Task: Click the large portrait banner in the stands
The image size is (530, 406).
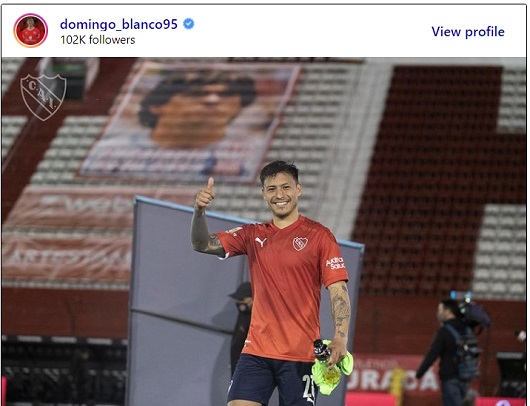Action: [191, 121]
